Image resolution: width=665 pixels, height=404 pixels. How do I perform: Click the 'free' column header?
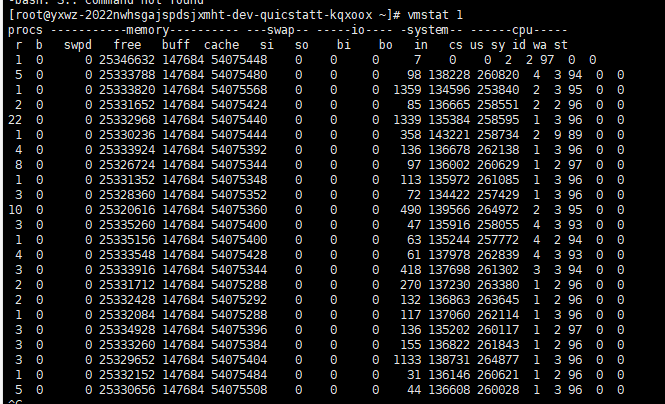(x=127, y=45)
